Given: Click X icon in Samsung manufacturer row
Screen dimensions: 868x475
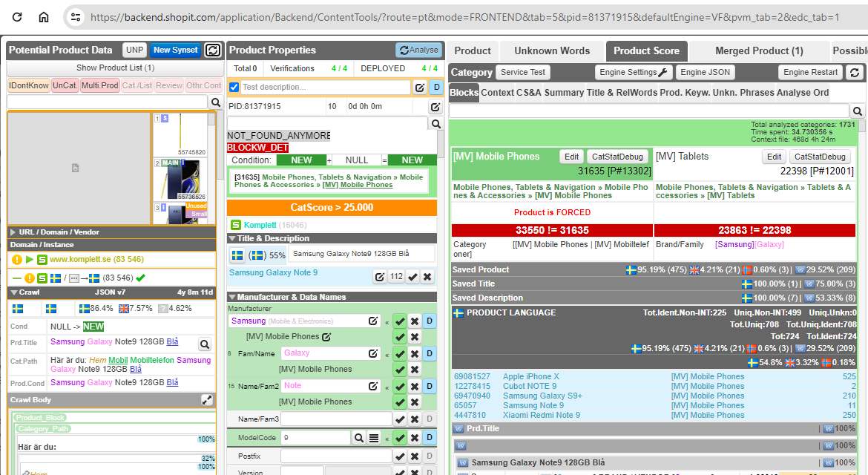Looking at the screenshot, I should [x=414, y=321].
